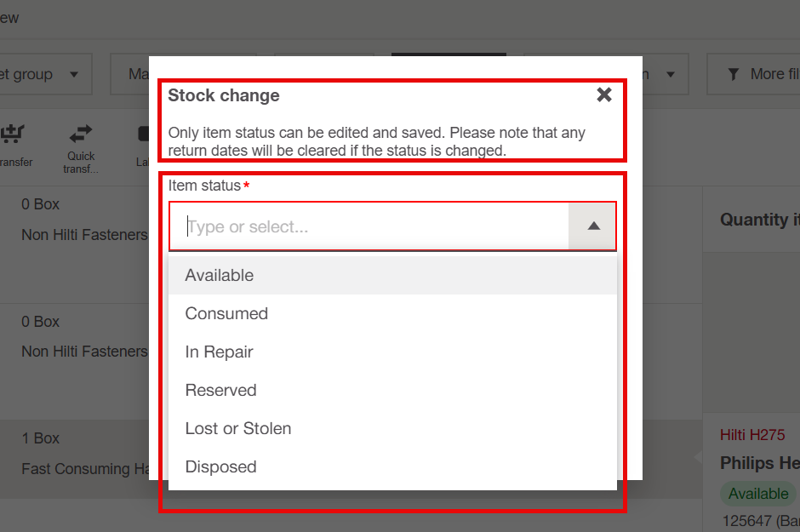Click the green Available status badge
The image size is (800, 532).
757,494
